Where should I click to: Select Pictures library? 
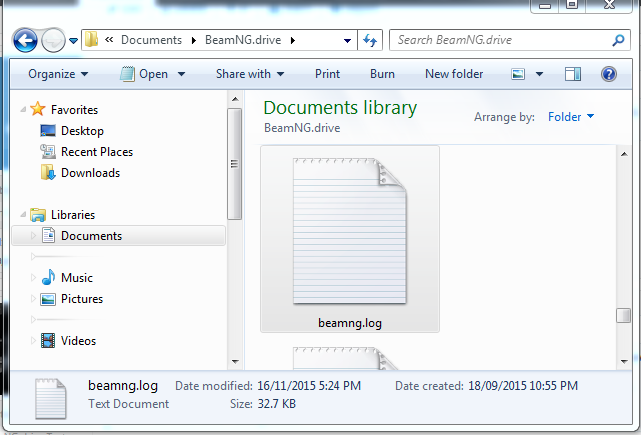pos(82,299)
